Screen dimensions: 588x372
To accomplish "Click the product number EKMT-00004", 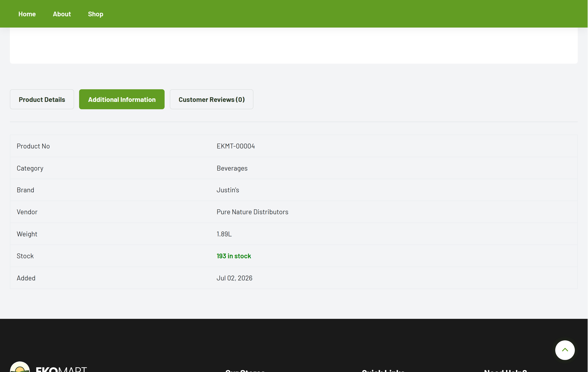I will click(x=236, y=146).
